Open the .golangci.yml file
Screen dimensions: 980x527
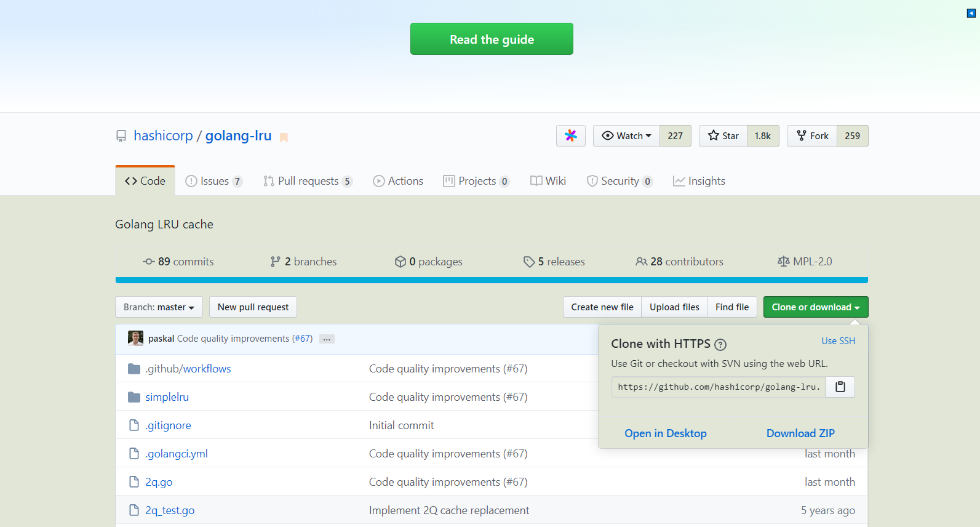click(177, 454)
